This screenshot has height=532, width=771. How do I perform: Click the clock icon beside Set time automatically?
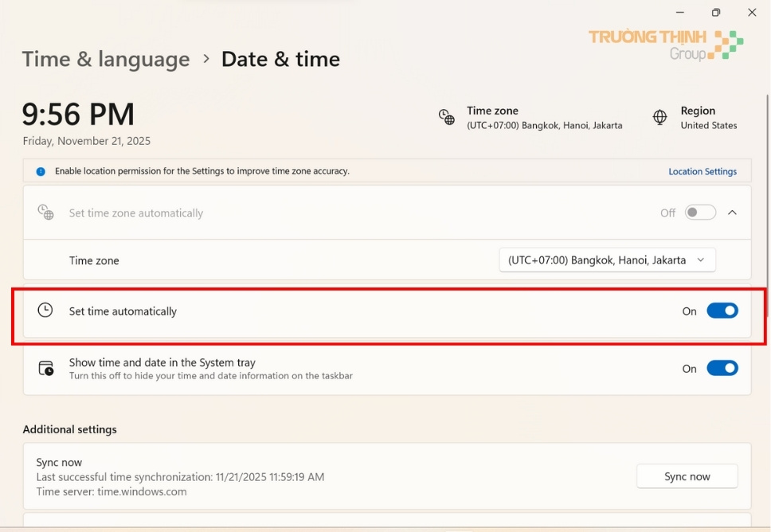click(45, 311)
